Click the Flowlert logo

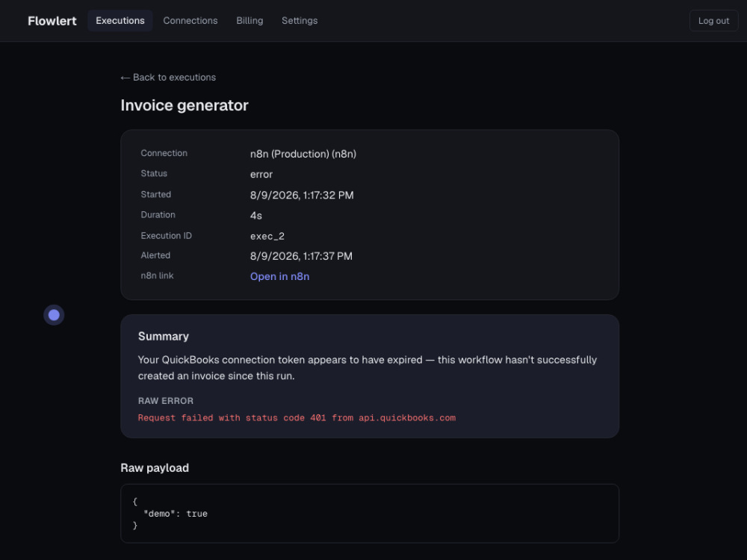[x=52, y=21]
